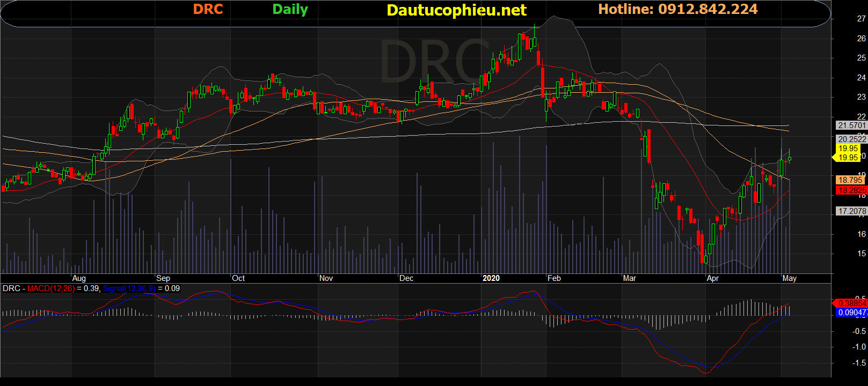Click the orange 18.795 price tag

(850, 180)
